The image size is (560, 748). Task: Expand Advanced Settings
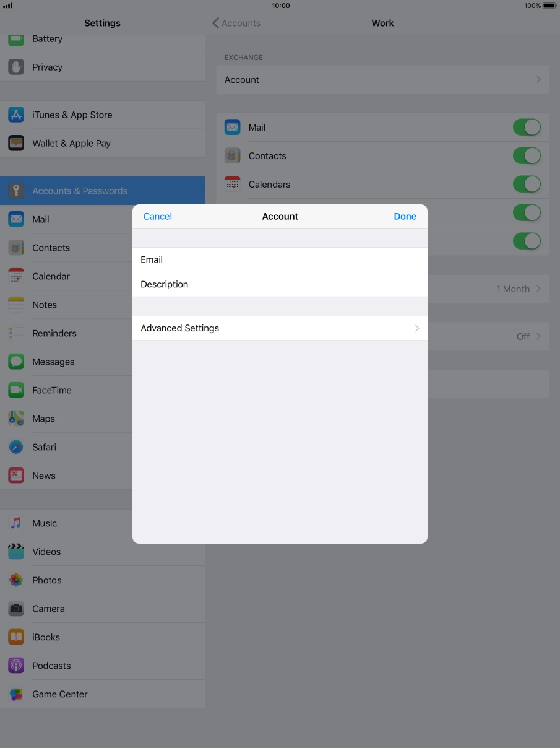pyautogui.click(x=280, y=328)
